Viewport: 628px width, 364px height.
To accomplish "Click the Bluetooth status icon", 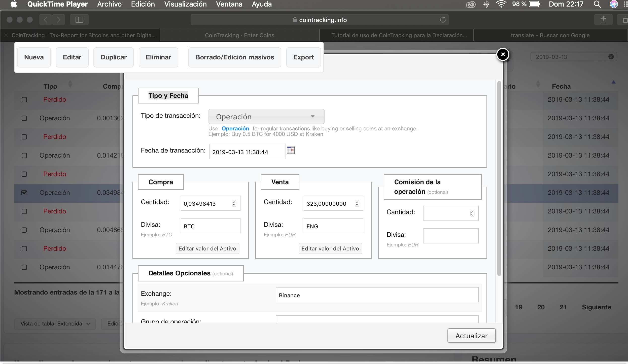I will click(486, 4).
